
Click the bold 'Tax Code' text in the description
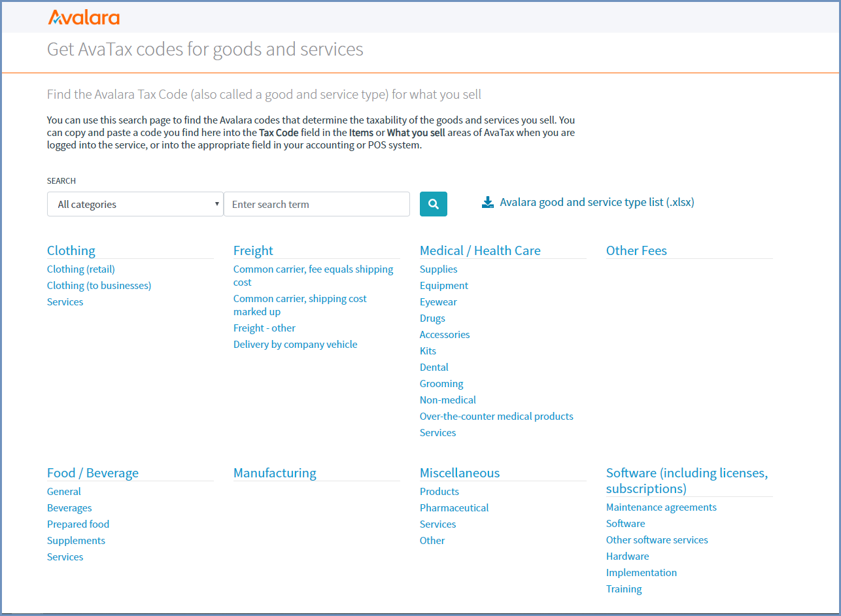pos(279,133)
